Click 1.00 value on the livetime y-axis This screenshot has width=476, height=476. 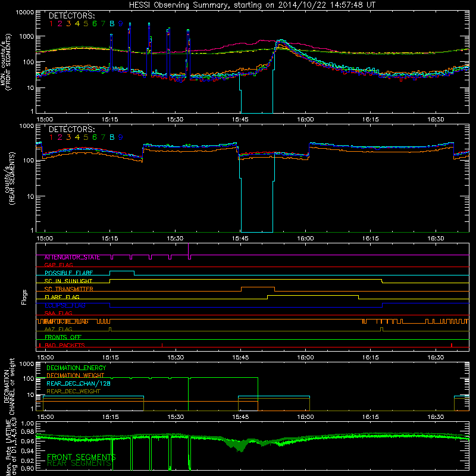[x=27, y=424]
